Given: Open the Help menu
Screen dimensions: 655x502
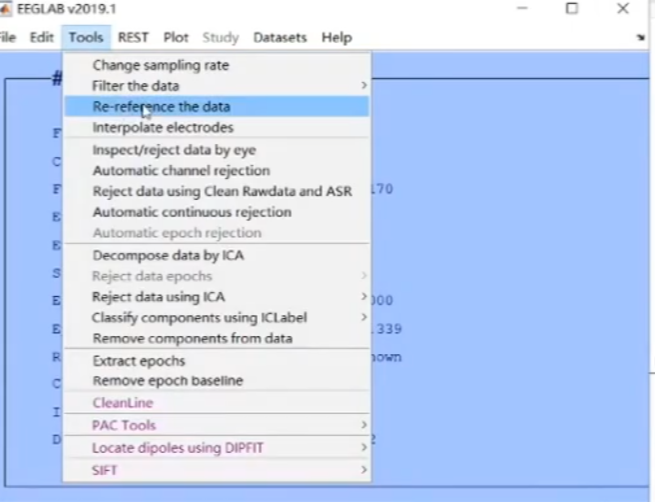Looking at the screenshot, I should click(336, 38).
